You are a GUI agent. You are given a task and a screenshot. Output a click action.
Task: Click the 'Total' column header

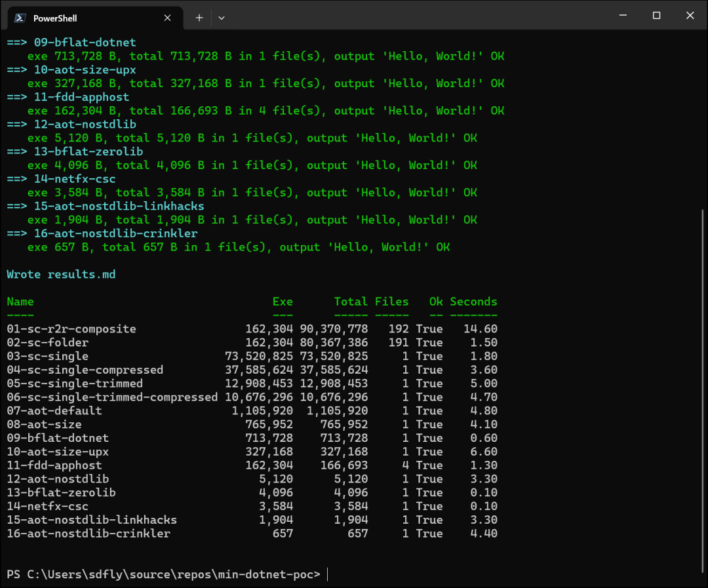351,302
